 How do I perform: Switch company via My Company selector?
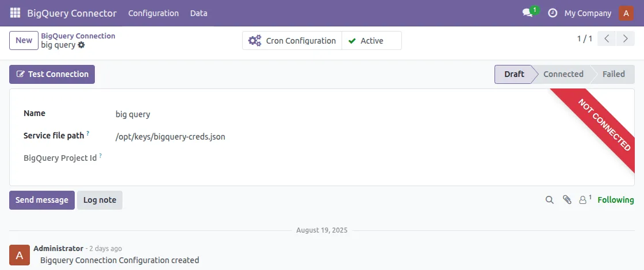click(588, 13)
